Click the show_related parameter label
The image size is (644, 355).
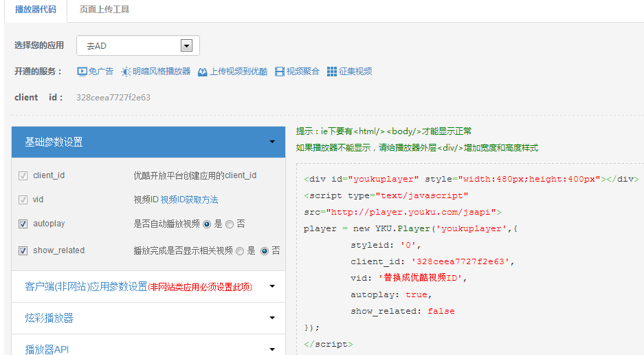58,250
